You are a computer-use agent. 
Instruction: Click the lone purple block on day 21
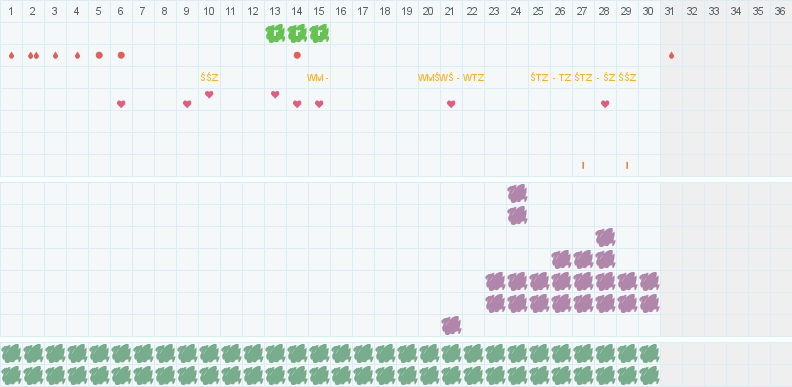pos(452,326)
